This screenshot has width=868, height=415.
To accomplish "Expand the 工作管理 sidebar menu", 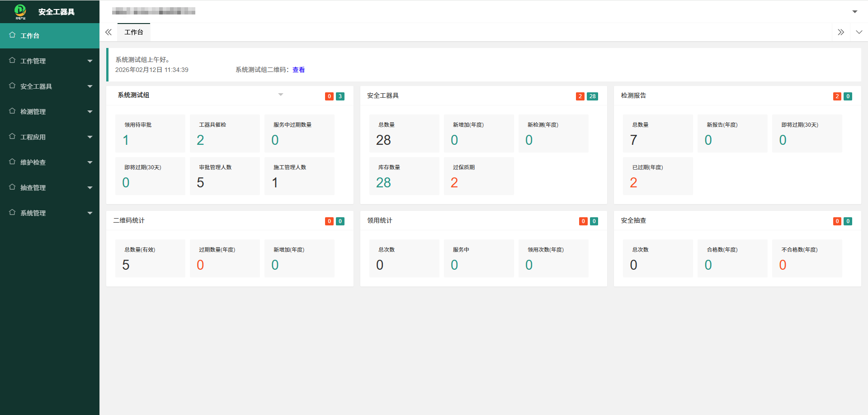I will [50, 61].
